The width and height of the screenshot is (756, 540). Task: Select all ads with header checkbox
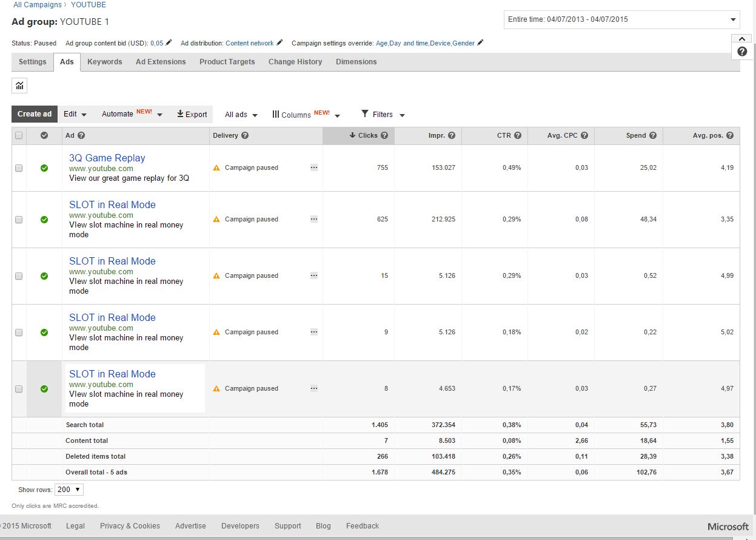tap(19, 136)
